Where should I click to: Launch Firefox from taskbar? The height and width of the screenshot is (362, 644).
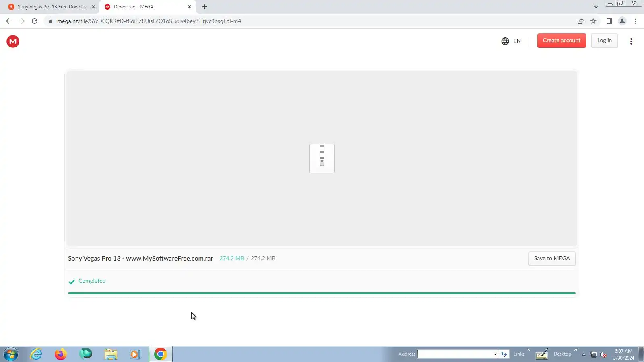(x=60, y=354)
